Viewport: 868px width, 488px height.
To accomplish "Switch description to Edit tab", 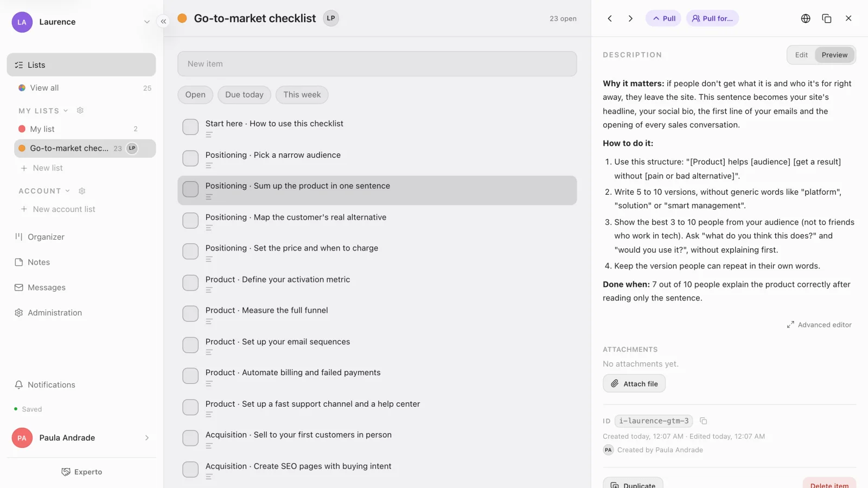I will pyautogui.click(x=801, y=55).
